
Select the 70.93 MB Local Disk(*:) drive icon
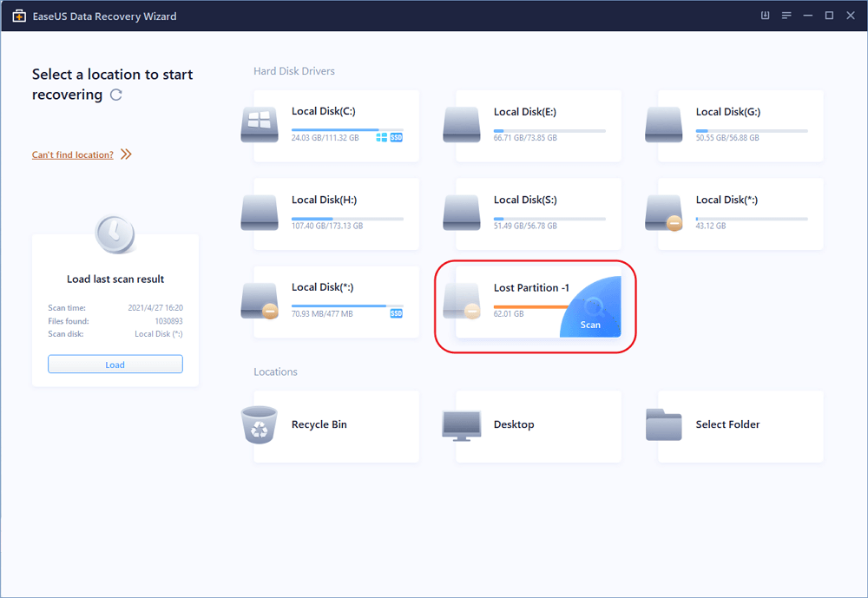260,301
